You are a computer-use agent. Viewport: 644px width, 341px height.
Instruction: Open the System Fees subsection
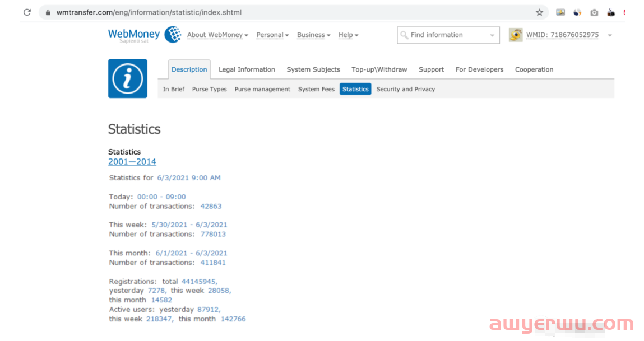[x=316, y=89]
